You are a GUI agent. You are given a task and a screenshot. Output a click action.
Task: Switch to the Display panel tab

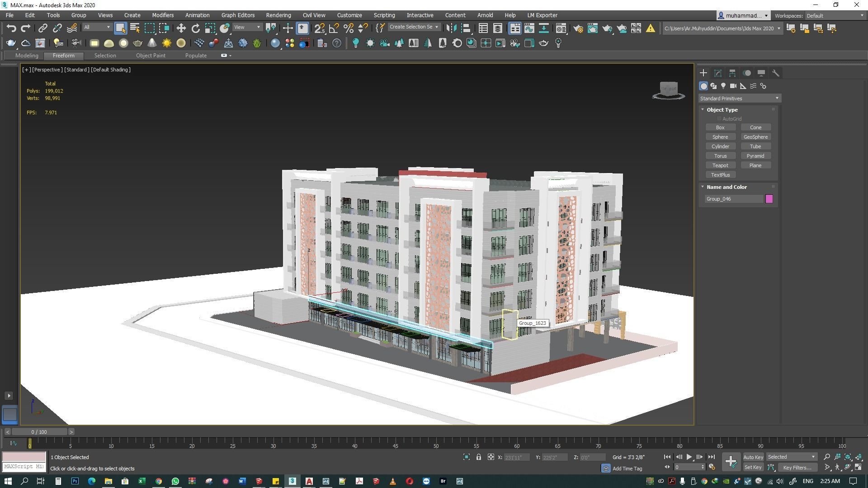(x=761, y=73)
